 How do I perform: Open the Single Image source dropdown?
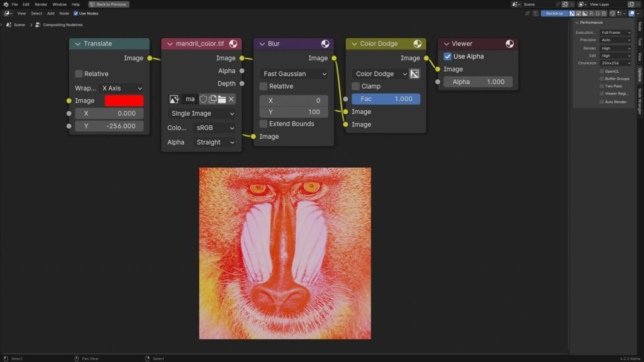(201, 113)
